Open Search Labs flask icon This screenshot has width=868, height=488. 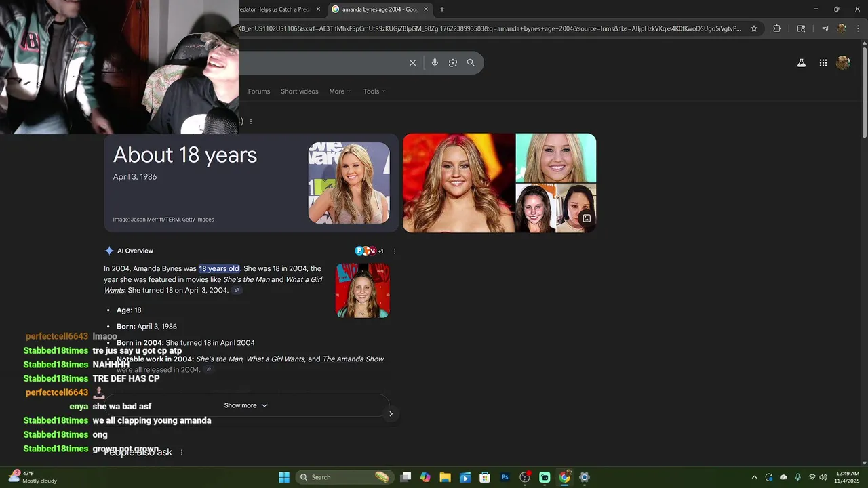coord(801,63)
